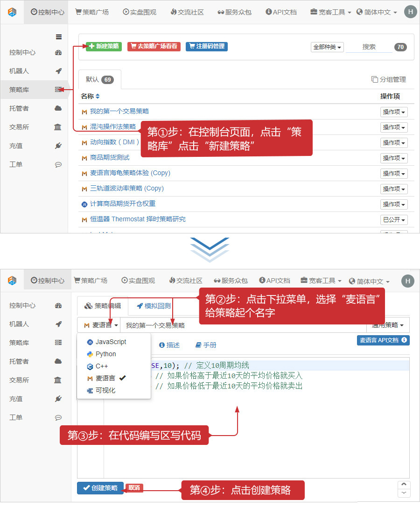Click the hamburger menu icon above the sidebar
The width and height of the screenshot is (420, 507).
(59, 37)
